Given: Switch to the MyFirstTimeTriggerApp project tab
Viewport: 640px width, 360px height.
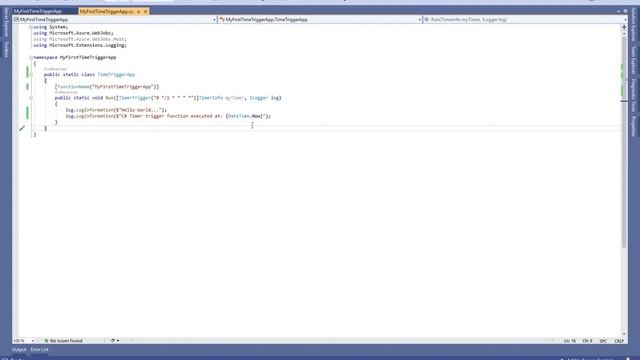Looking at the screenshot, I should (x=38, y=11).
